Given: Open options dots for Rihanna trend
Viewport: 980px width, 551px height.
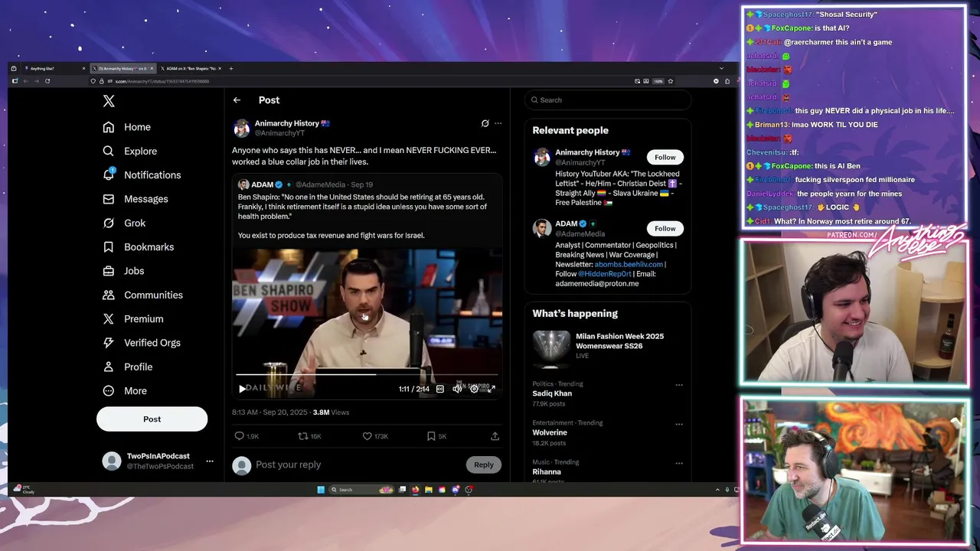Looking at the screenshot, I should point(679,463).
